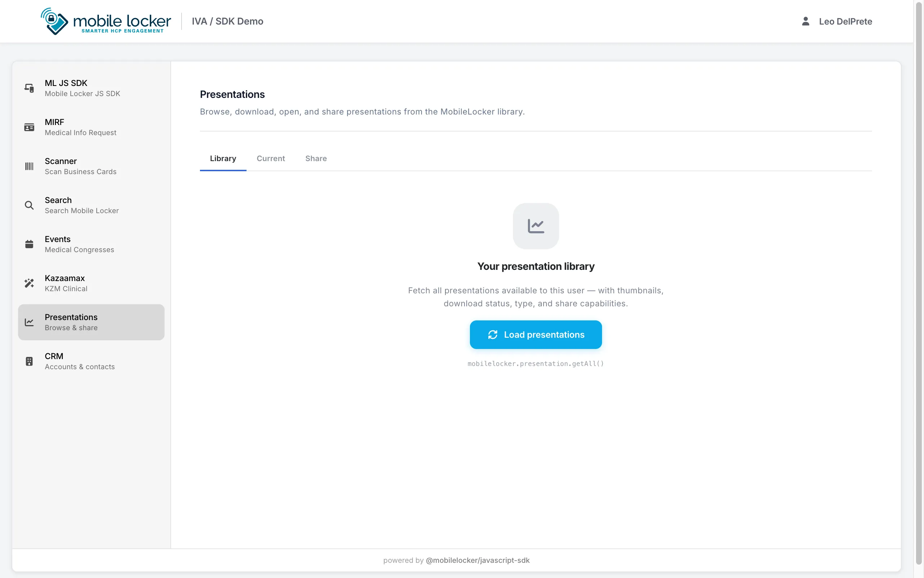Screen dimensions: 924x578
Task: Click the Presentations chart icon in sidebar
Action: tap(29, 322)
